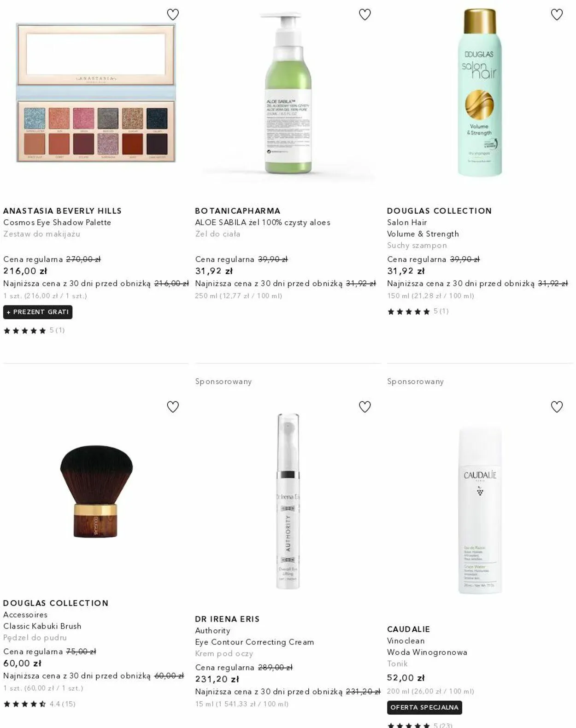Open Eye Contour Correcting Cream title

(254, 642)
